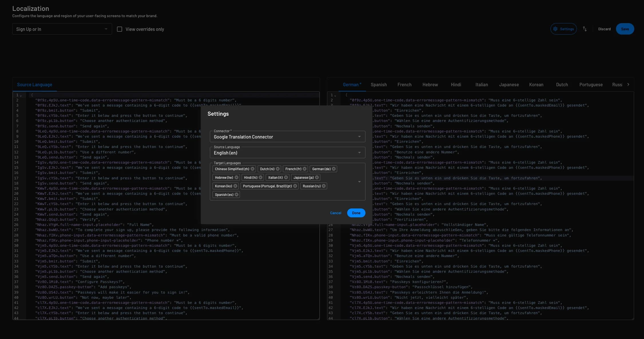Open the Connector dropdown

(359, 137)
